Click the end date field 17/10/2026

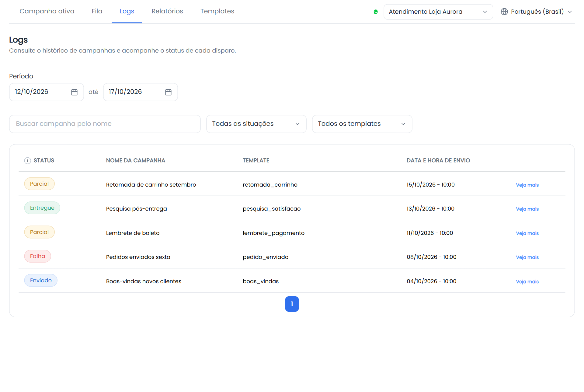click(x=141, y=92)
